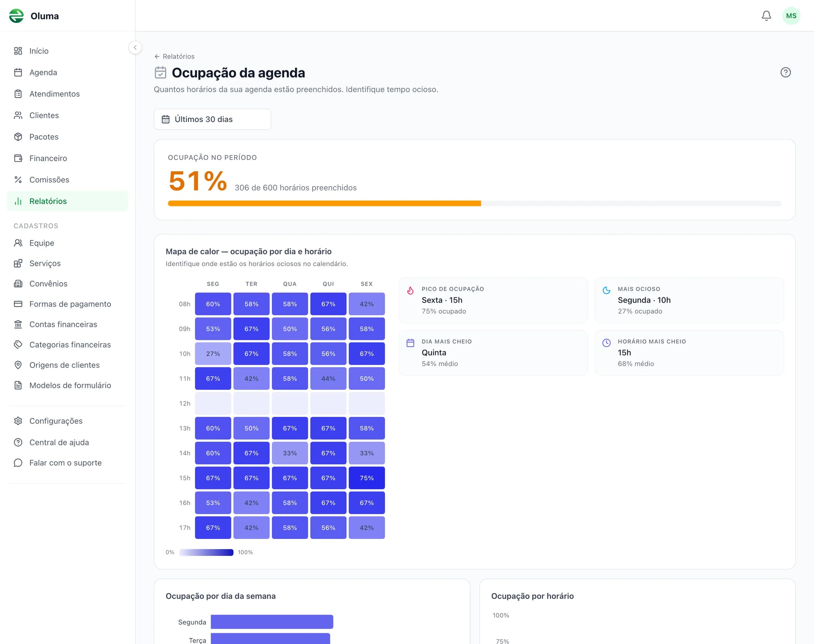Click the Modelos de formulário document icon
Screen dimensions: 814x644
click(x=18, y=386)
